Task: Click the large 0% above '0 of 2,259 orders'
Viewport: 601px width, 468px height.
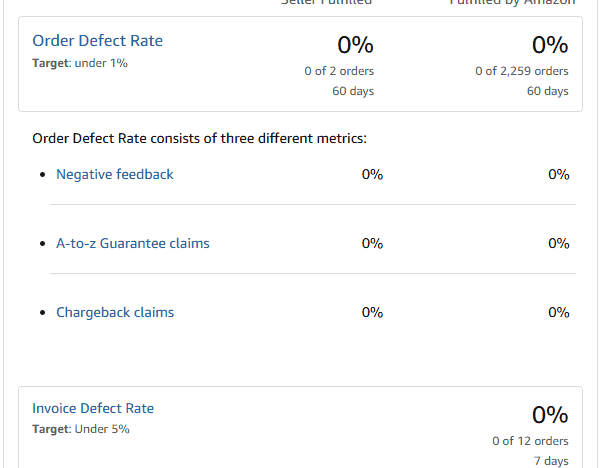Action: click(x=549, y=45)
